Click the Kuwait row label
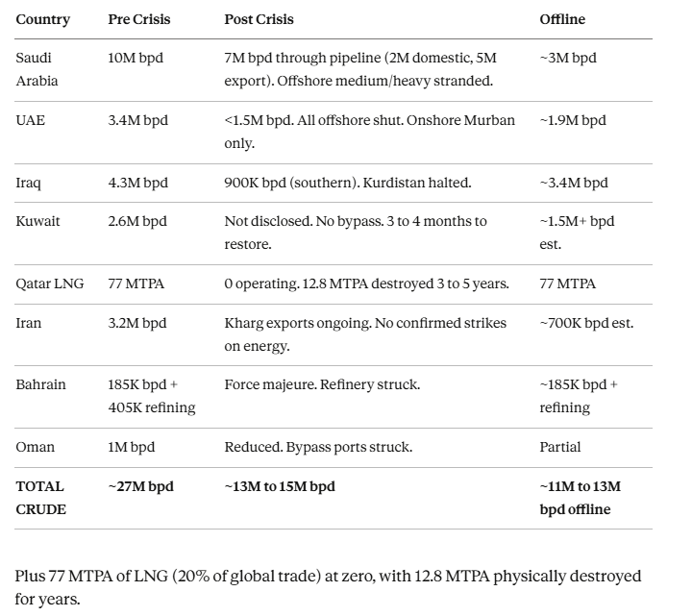 (x=37, y=221)
